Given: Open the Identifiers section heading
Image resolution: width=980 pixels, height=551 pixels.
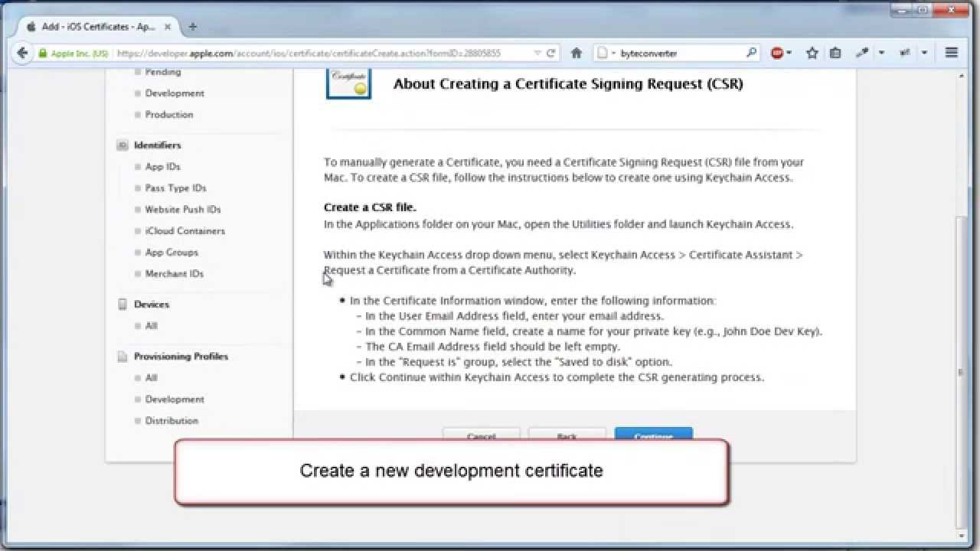Looking at the screenshot, I should (158, 145).
